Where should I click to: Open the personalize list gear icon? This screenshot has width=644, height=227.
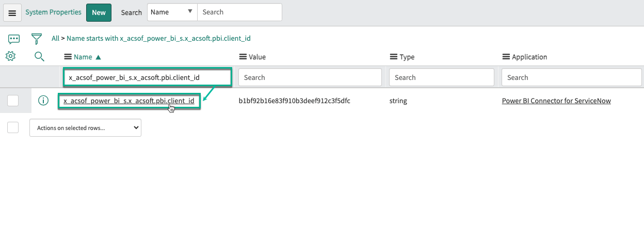click(x=10, y=56)
